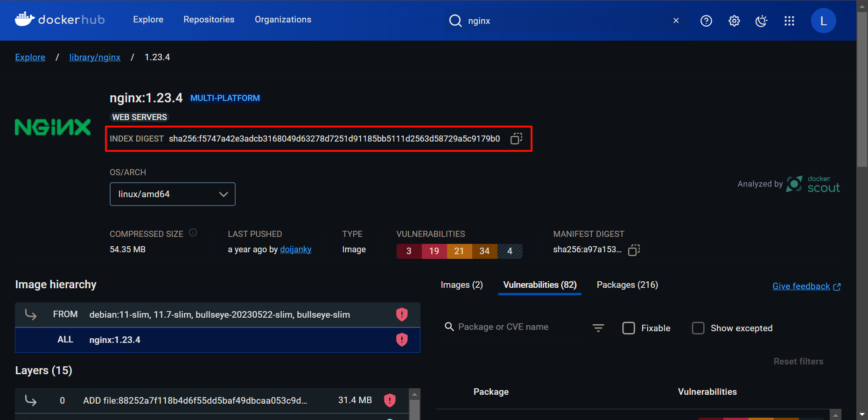Click the low vulnerabilities count 34 swatch
868x420 pixels.
click(485, 251)
